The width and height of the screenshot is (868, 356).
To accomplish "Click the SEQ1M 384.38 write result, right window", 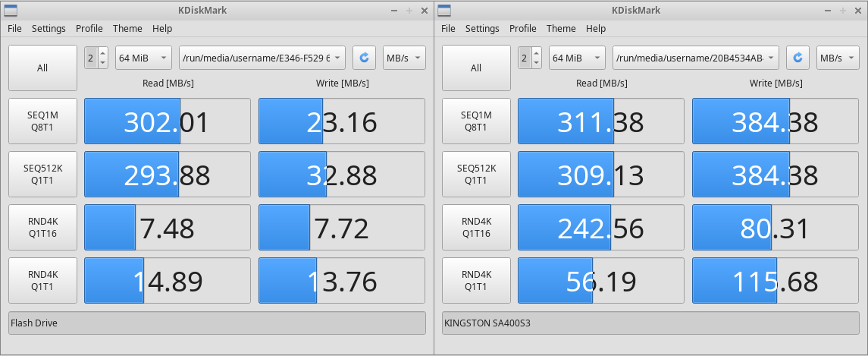I will pos(775,121).
